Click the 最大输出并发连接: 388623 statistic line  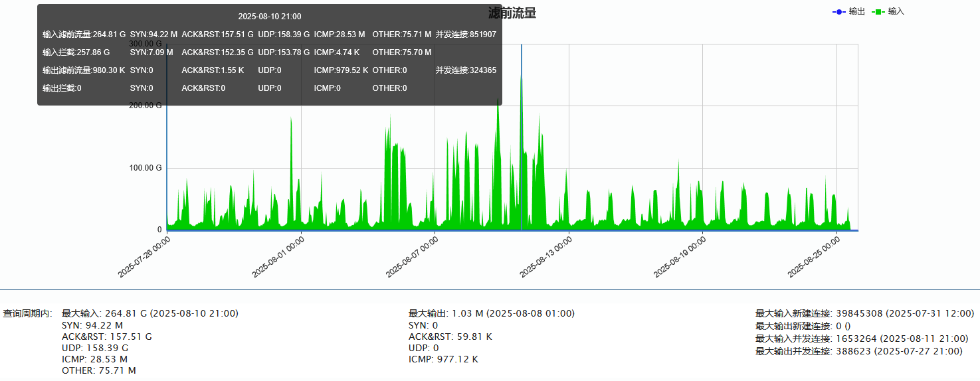858,351
